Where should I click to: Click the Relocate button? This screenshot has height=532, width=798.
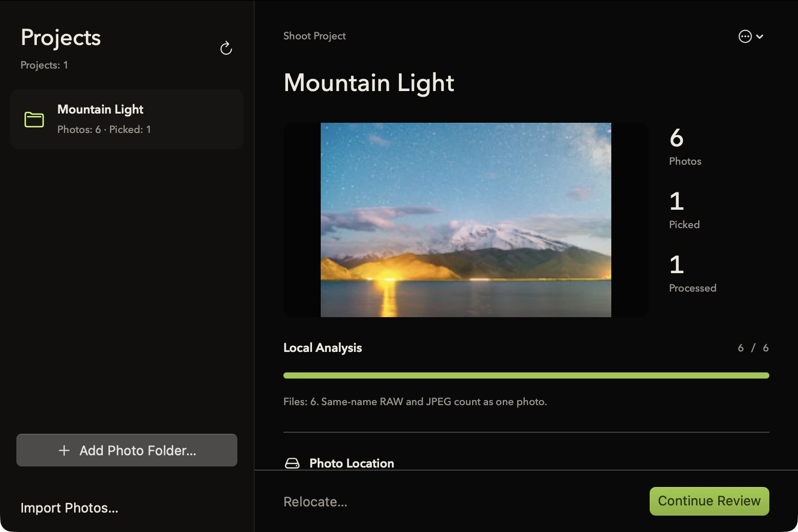[315, 502]
